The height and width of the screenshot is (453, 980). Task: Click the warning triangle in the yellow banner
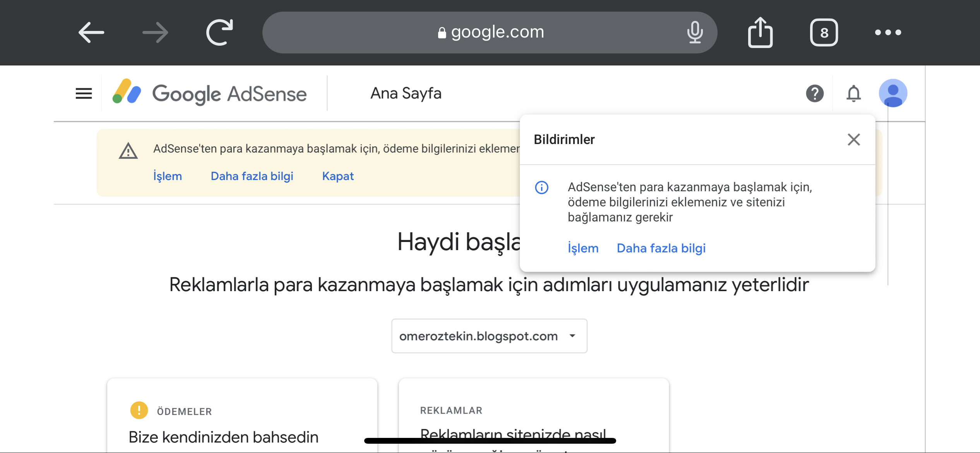coord(128,151)
